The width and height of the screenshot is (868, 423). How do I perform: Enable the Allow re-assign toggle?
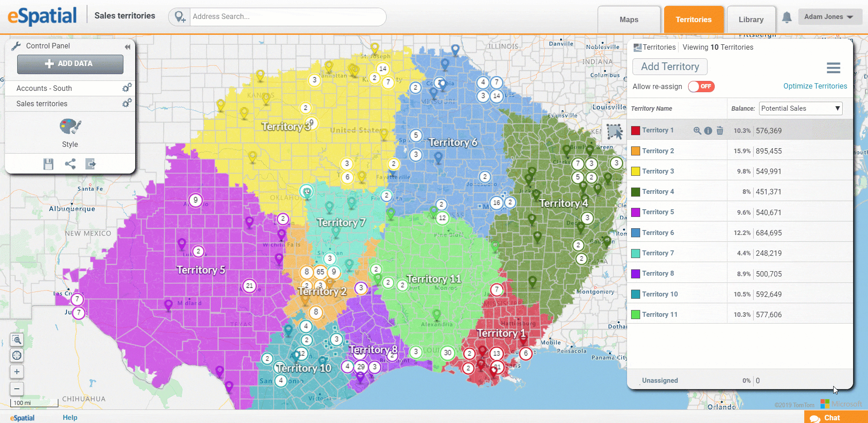click(x=701, y=86)
